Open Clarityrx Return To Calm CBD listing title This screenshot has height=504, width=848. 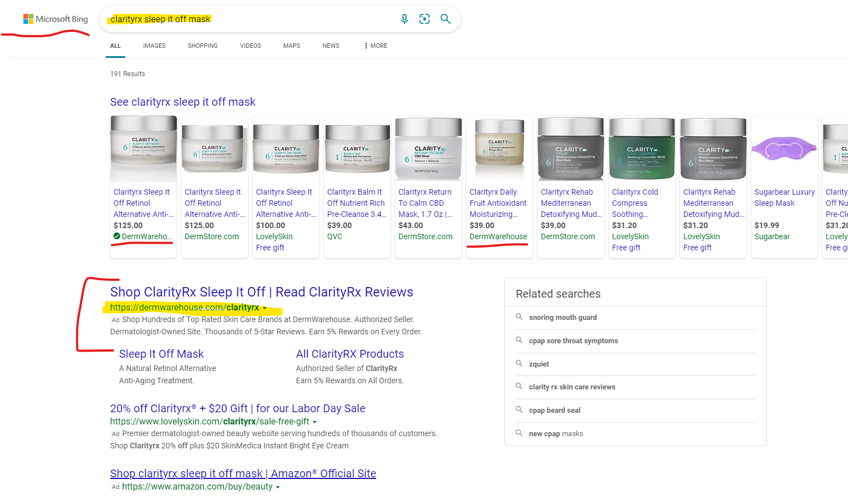(426, 203)
